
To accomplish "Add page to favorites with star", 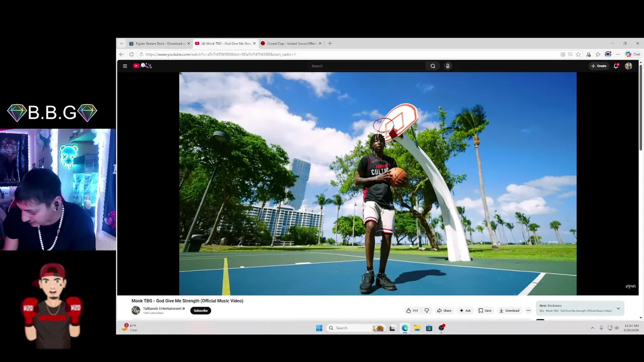I will point(578,54).
